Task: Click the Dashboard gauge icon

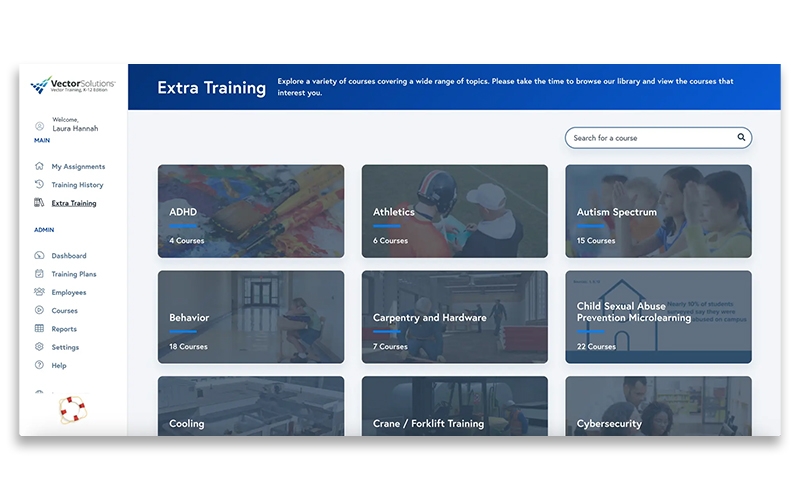Action: tap(39, 255)
